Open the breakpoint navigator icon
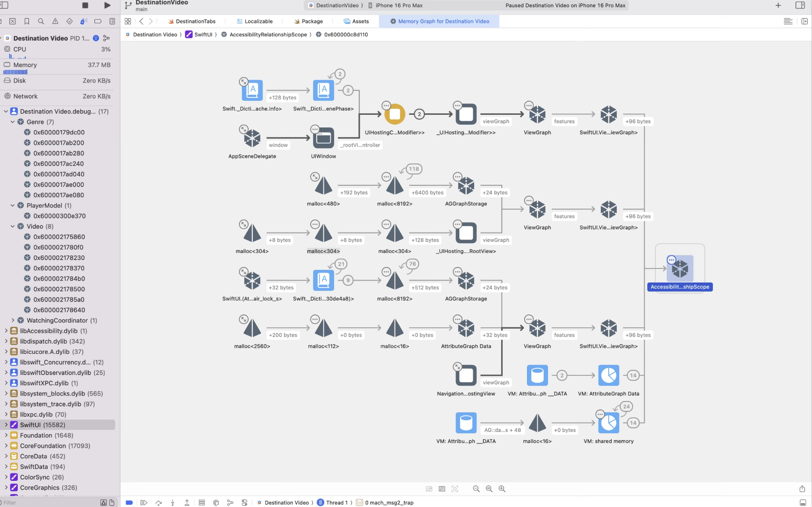812x507 pixels. pos(98,21)
